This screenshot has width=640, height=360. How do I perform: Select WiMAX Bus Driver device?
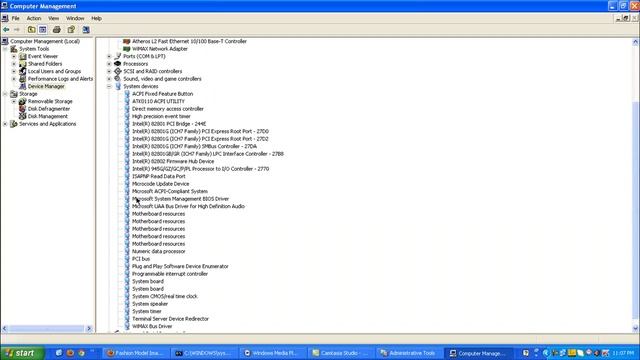[x=152, y=327]
